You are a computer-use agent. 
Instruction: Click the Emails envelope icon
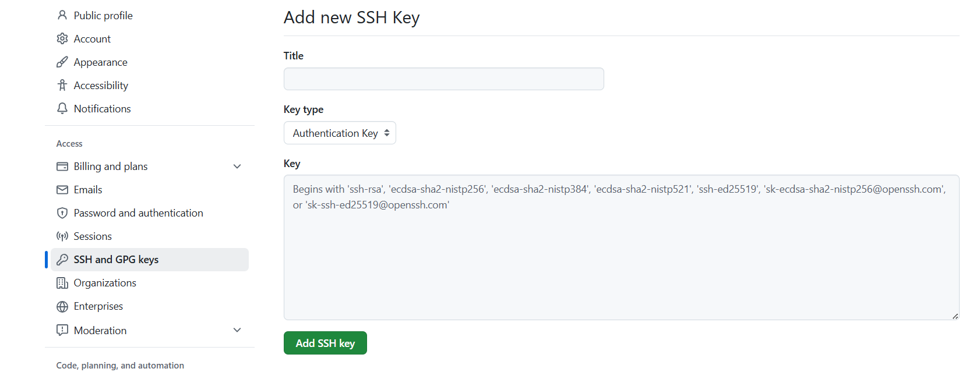pos(62,189)
